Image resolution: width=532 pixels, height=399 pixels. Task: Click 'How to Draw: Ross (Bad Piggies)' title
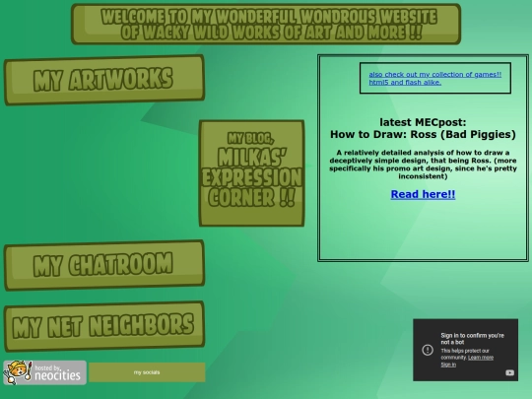pos(423,134)
